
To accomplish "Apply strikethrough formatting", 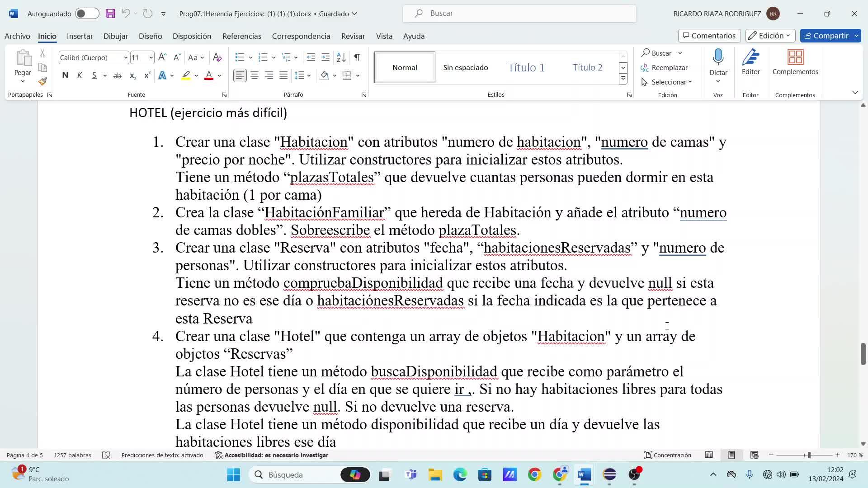I will [118, 75].
